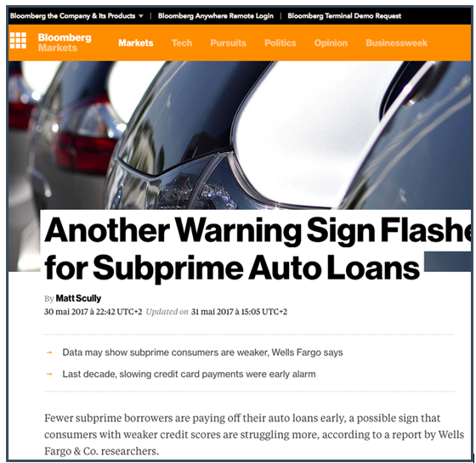This screenshot has width=476, height=463.
Task: Open Bloomberg Anywhere Remote Login link
Action: point(216,16)
